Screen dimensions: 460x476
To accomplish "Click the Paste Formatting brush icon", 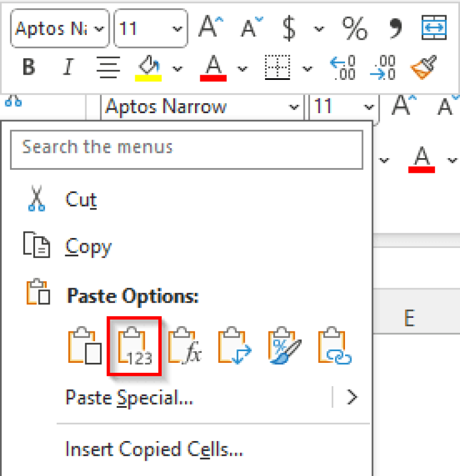I will [x=284, y=346].
